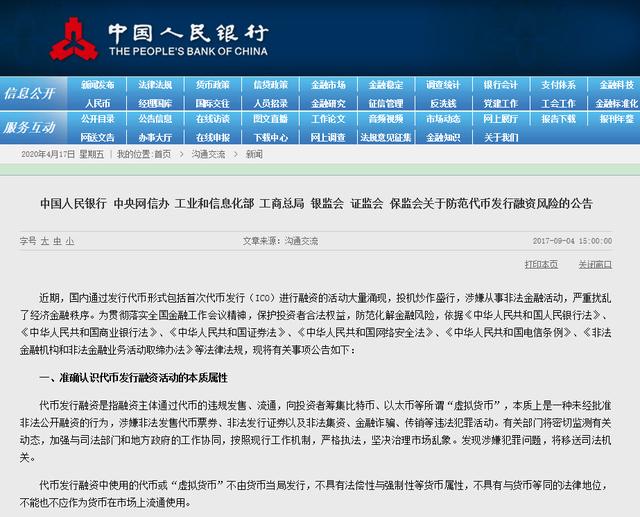Click the timestamp 2017-09-04 15:00:00
The width and height of the screenshot is (640, 517).
(x=572, y=241)
